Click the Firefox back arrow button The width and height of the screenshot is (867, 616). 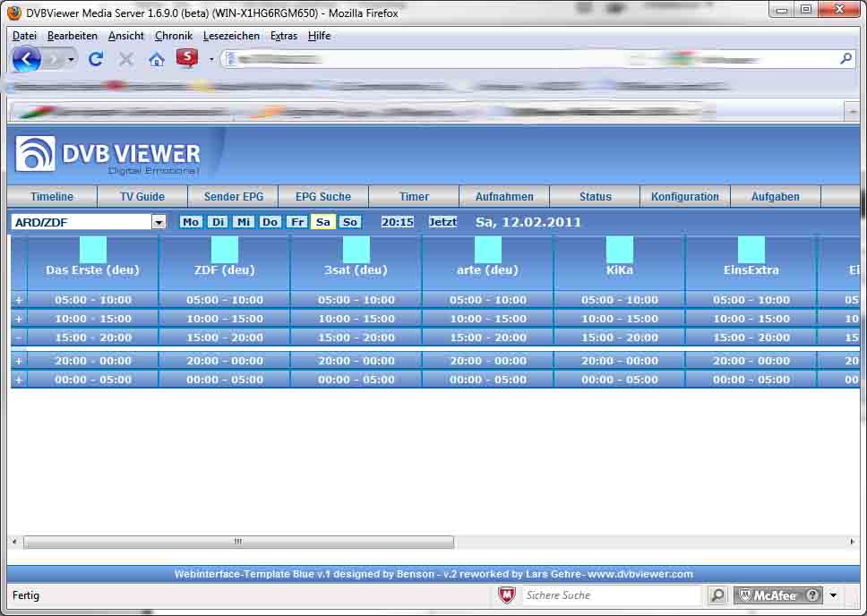coord(27,59)
